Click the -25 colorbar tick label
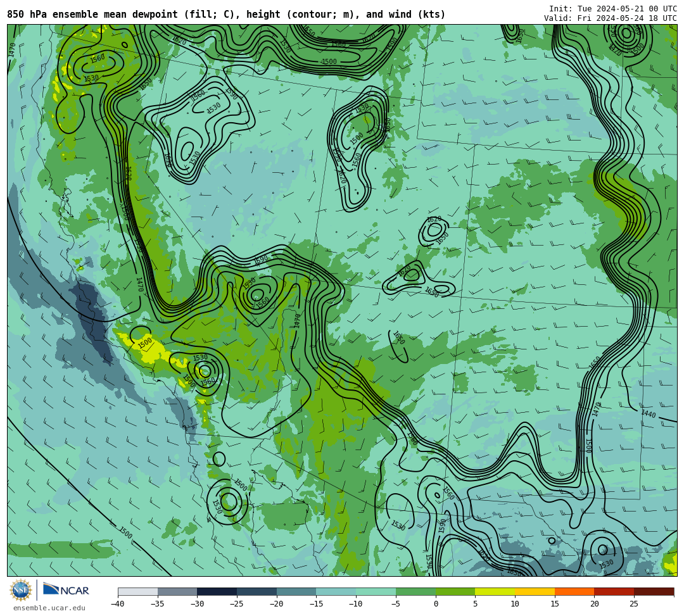This screenshot has width=684, height=616. click(x=237, y=604)
